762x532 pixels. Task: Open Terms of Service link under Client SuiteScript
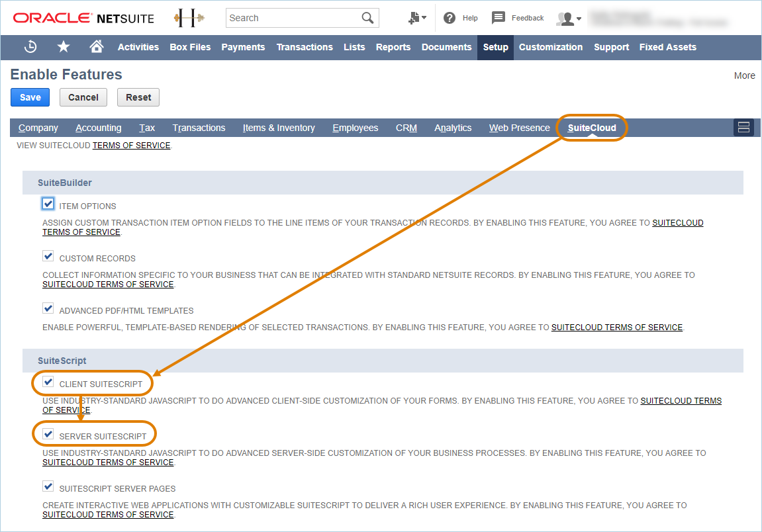pyautogui.click(x=681, y=401)
